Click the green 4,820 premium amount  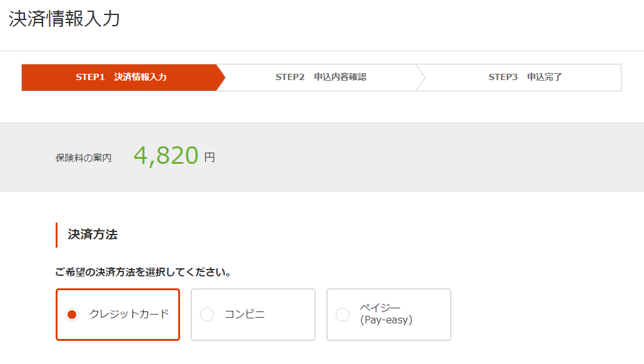coord(166,156)
